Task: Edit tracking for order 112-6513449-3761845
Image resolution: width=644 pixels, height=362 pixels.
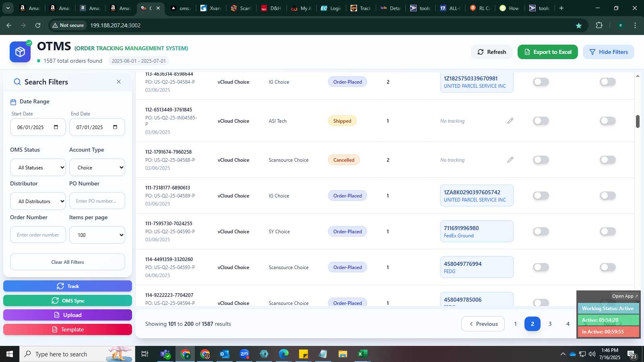Action: [510, 121]
